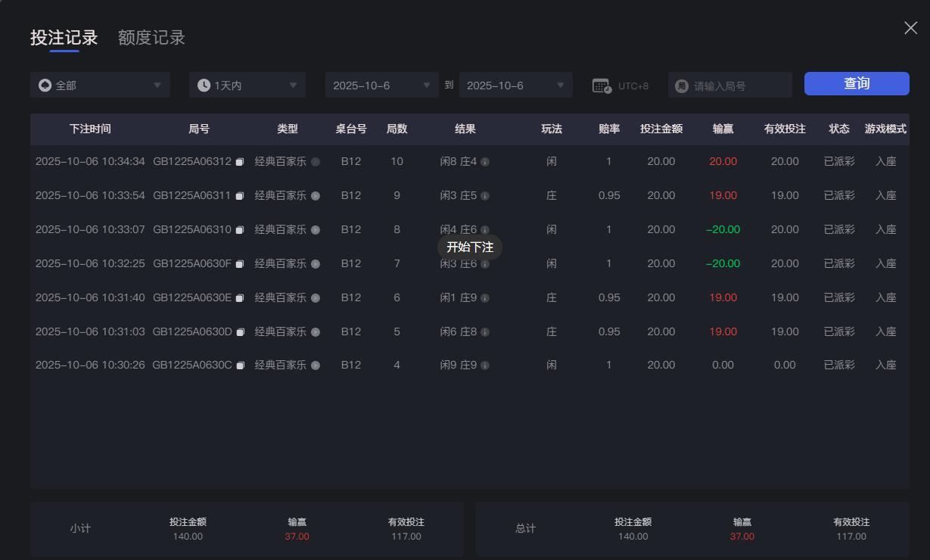The image size is (930, 560).
Task: Copy game ID GB1225A0630C in the bottom row
Action: (240, 365)
